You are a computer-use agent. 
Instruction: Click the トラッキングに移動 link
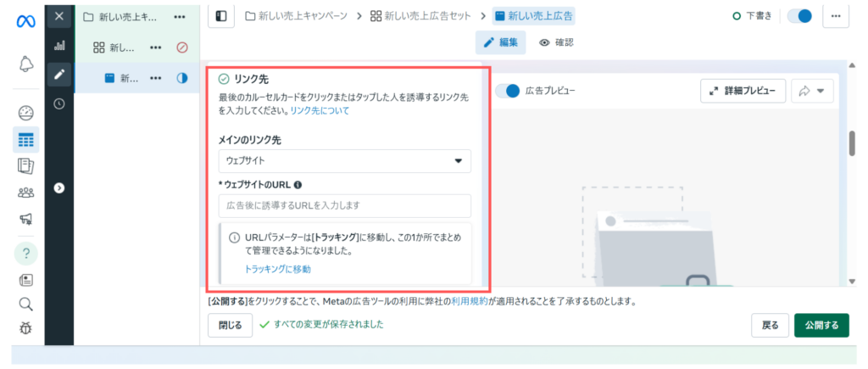pyautogui.click(x=277, y=269)
